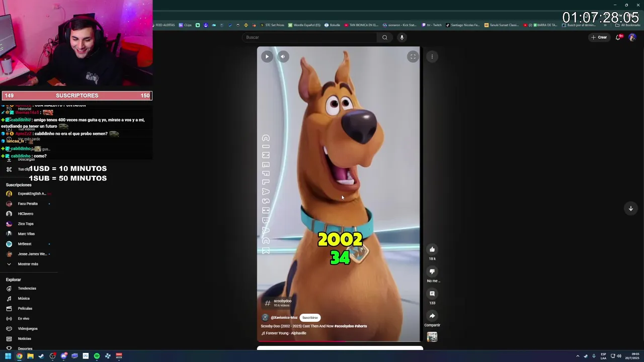Viewport: 644px width, 362px height.
Task: Open the CLips bookmark
Action: 186,25
